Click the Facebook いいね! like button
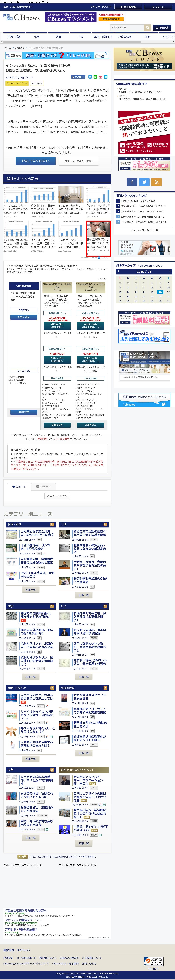175x980 pixels. 78,77
